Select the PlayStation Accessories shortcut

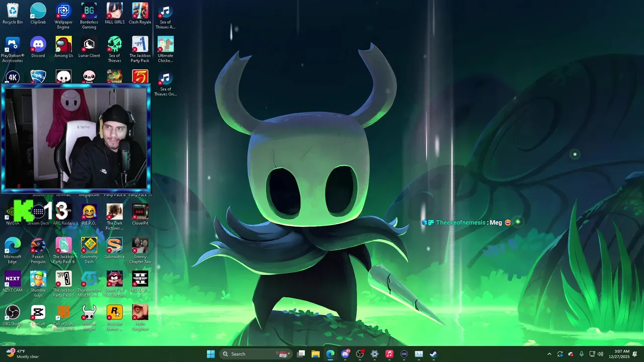click(x=13, y=50)
